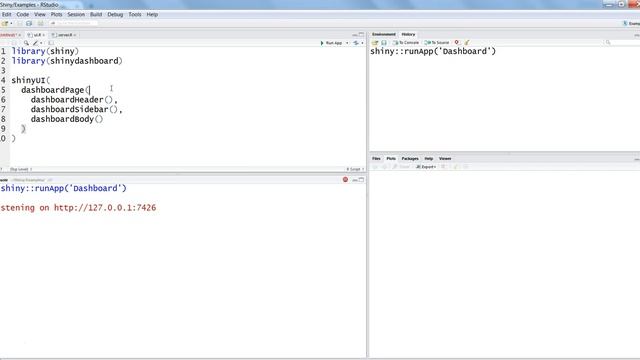Close the ui.R editor tab
The image size is (640, 360).
pyautogui.click(x=43, y=35)
